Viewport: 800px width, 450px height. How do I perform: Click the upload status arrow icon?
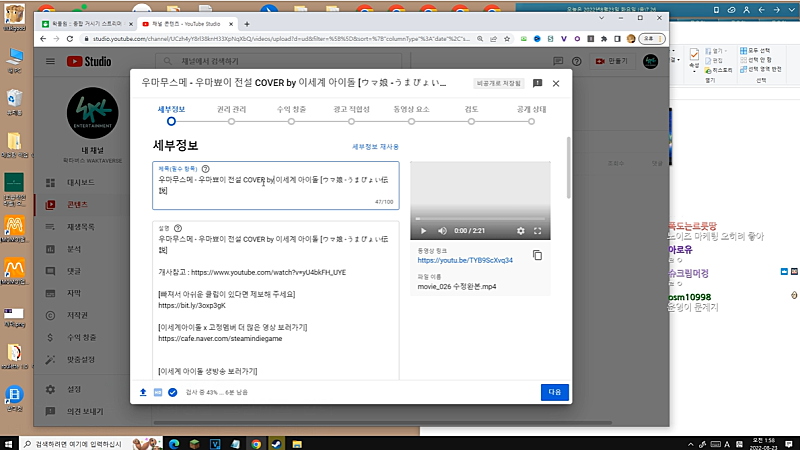click(143, 392)
